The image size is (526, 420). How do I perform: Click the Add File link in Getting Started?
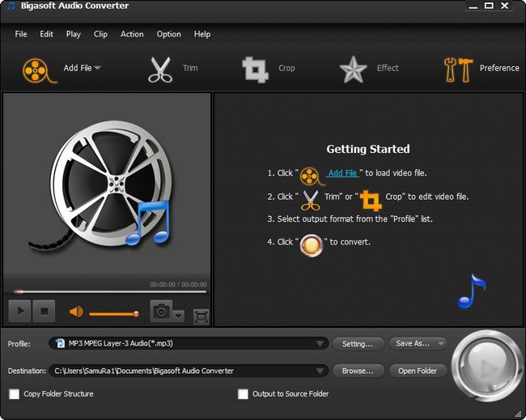click(342, 173)
